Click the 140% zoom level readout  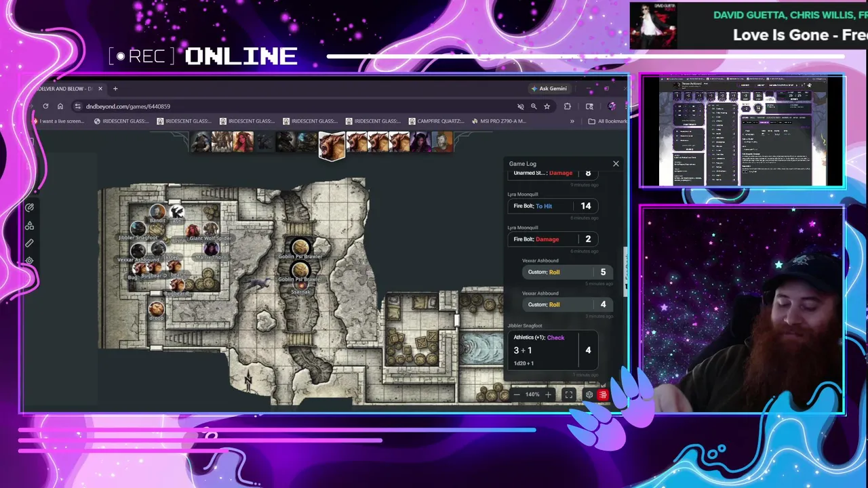pos(532,394)
